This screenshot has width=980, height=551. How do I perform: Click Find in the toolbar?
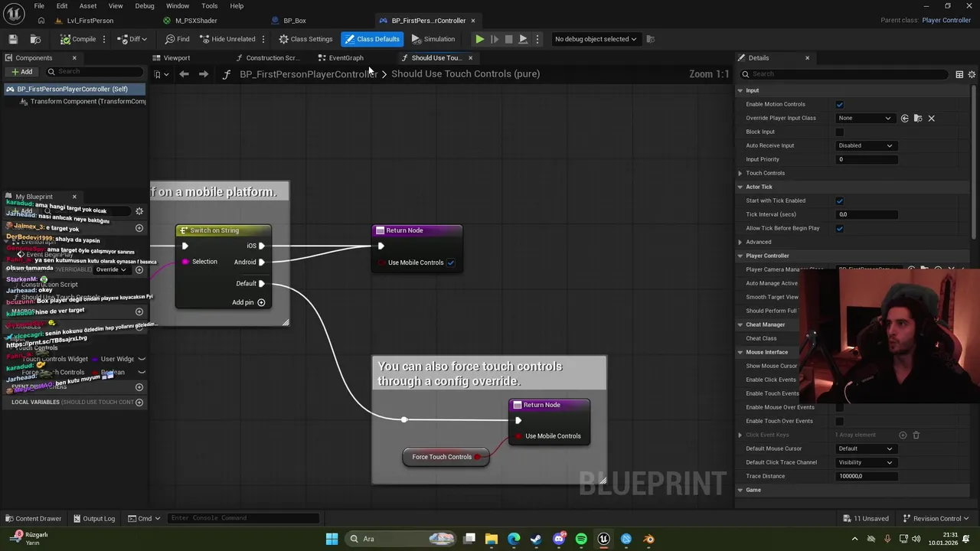pyautogui.click(x=177, y=39)
